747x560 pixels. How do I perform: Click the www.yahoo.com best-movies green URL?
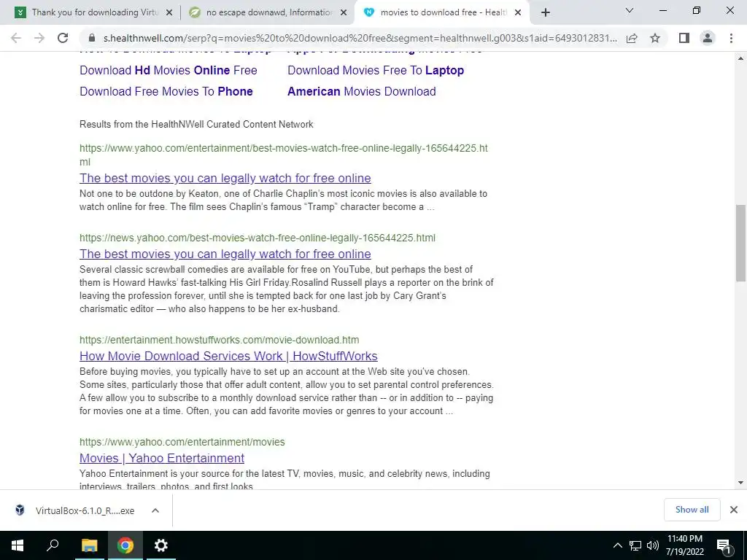[284, 155]
